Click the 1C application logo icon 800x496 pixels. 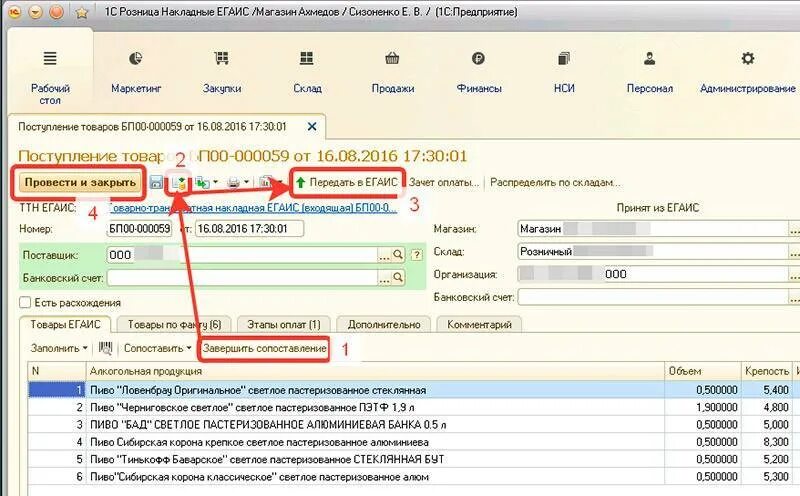pos(14,12)
